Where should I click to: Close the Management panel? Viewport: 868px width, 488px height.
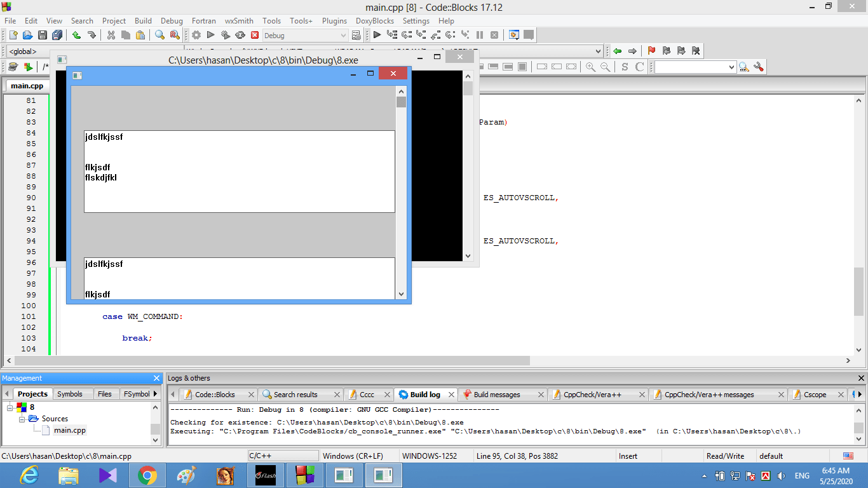[157, 378]
